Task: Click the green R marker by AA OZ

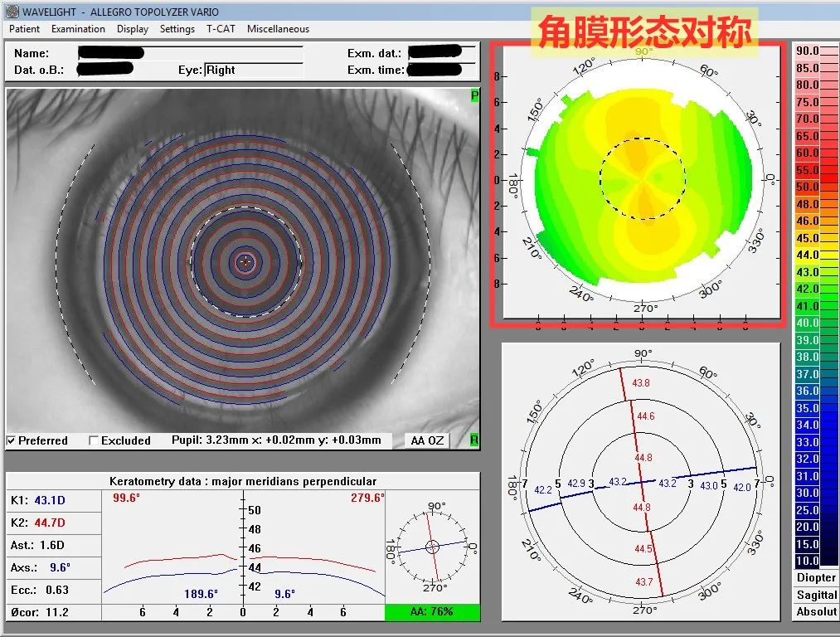Action: pyautogui.click(x=474, y=440)
